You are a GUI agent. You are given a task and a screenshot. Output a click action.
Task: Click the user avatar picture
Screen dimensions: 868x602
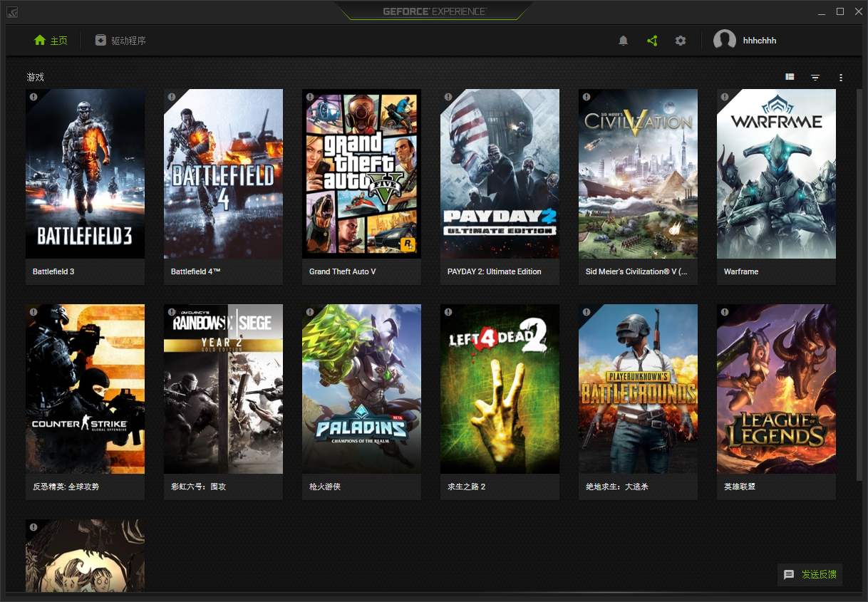point(725,41)
